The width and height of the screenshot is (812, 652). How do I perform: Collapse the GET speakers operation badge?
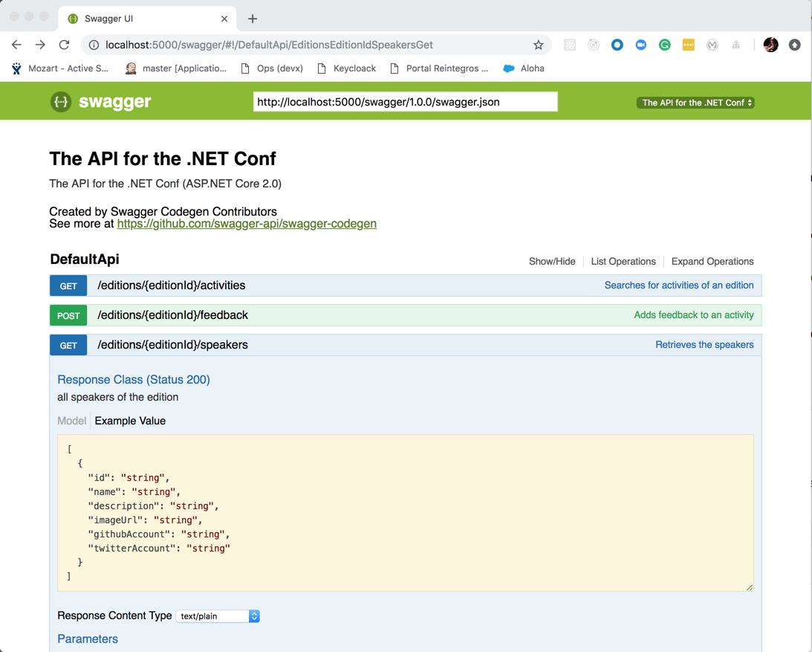(x=68, y=346)
